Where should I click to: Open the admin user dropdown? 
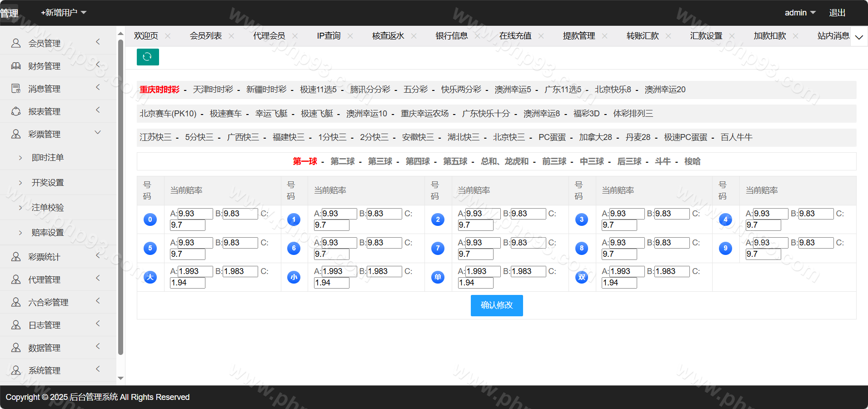click(x=800, y=13)
